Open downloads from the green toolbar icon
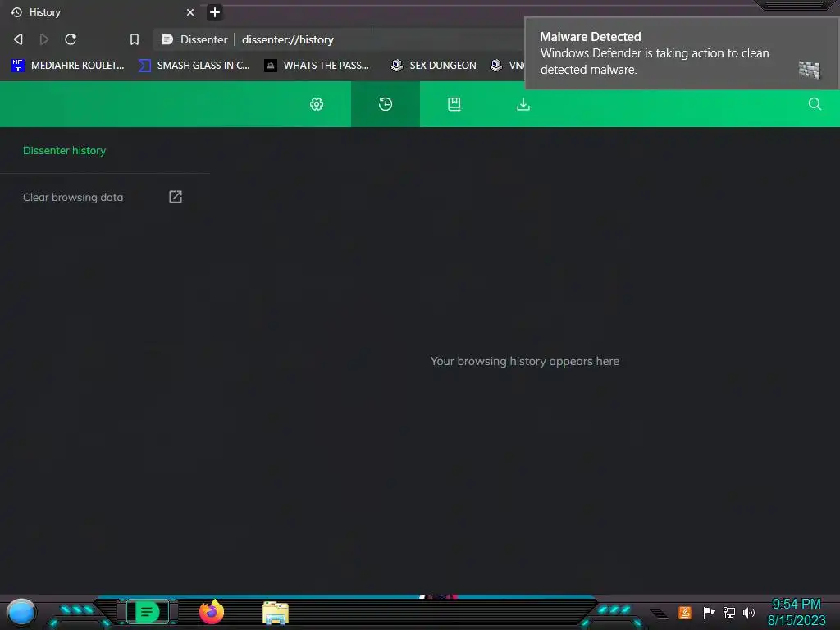Viewport: 840px width, 630px height. pyautogui.click(x=523, y=104)
